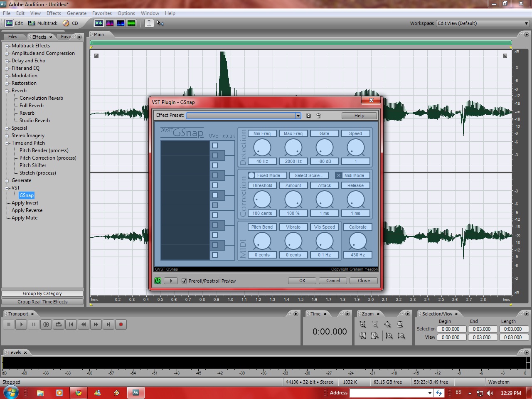Click the Gate knob
The image size is (532, 399).
325,148
